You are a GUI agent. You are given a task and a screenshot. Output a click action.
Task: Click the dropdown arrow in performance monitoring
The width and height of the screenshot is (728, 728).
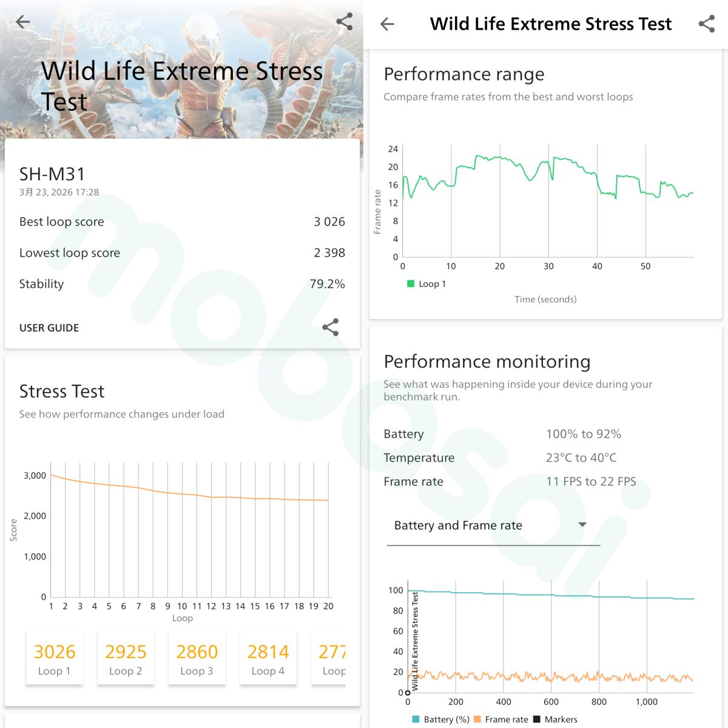coord(582,525)
